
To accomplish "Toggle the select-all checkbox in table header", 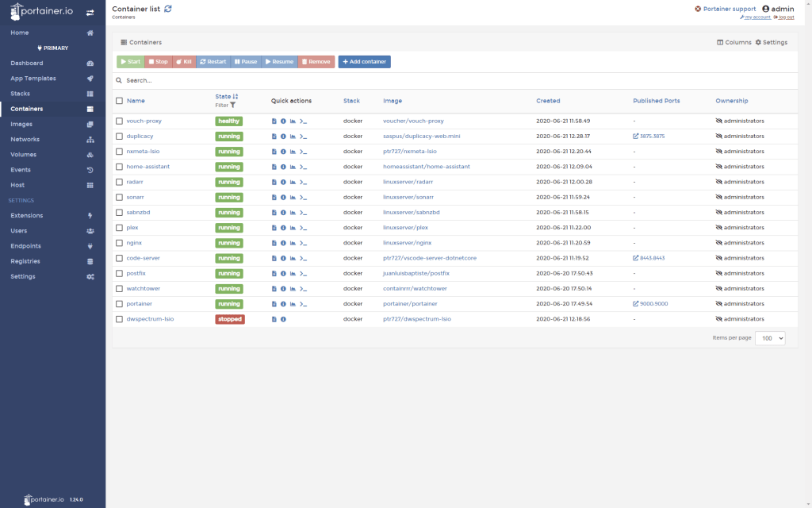I will 120,101.
